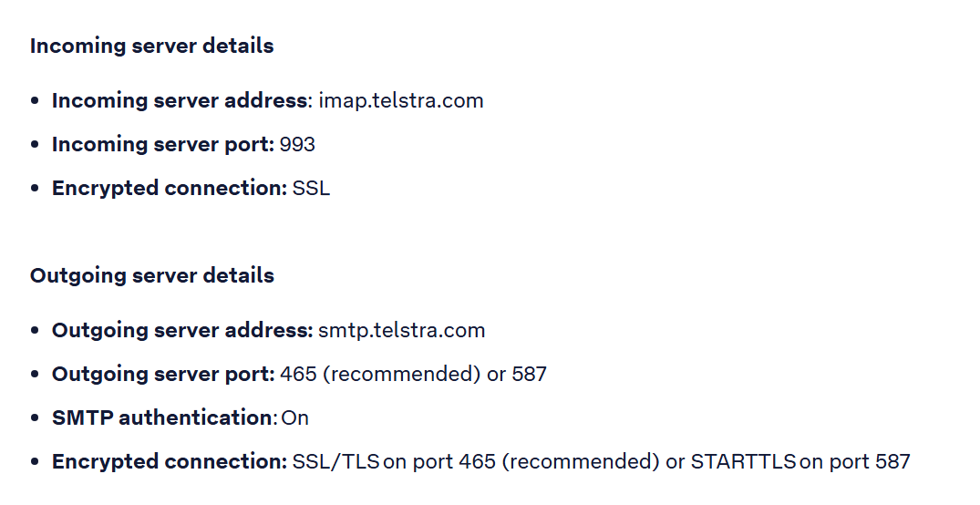
Task: Click the STARTTLS text
Action: coord(742,462)
